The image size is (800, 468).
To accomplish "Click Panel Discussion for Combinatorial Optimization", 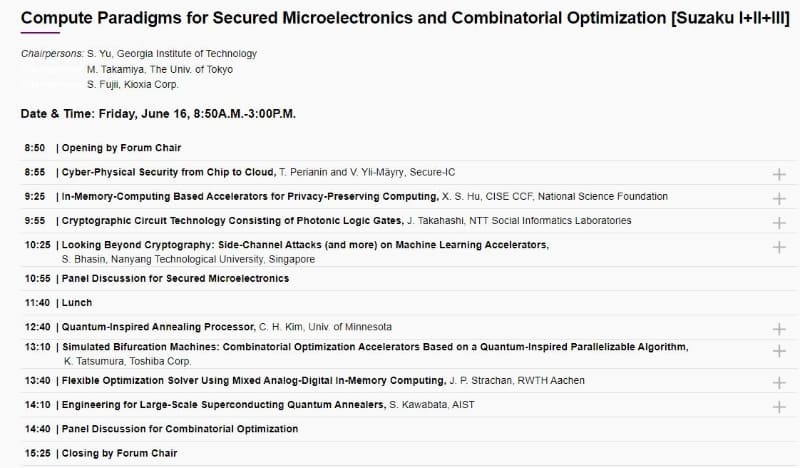I will (x=180, y=429).
